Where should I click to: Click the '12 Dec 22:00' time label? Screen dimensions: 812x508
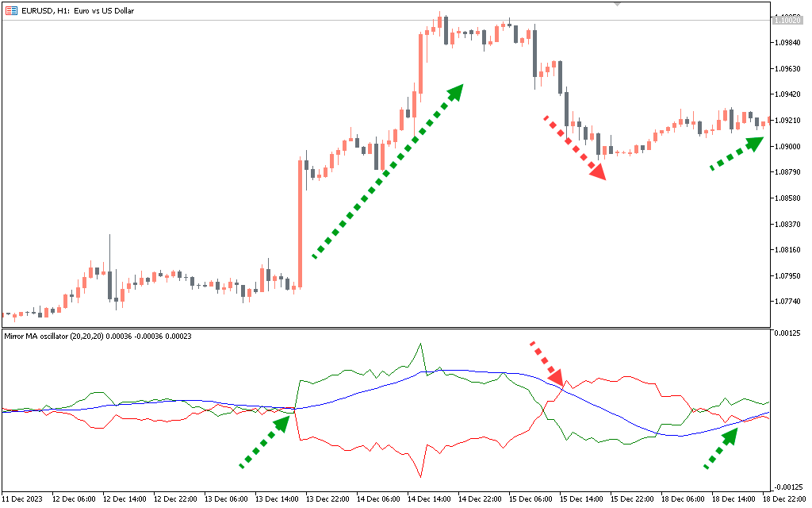pyautogui.click(x=175, y=498)
